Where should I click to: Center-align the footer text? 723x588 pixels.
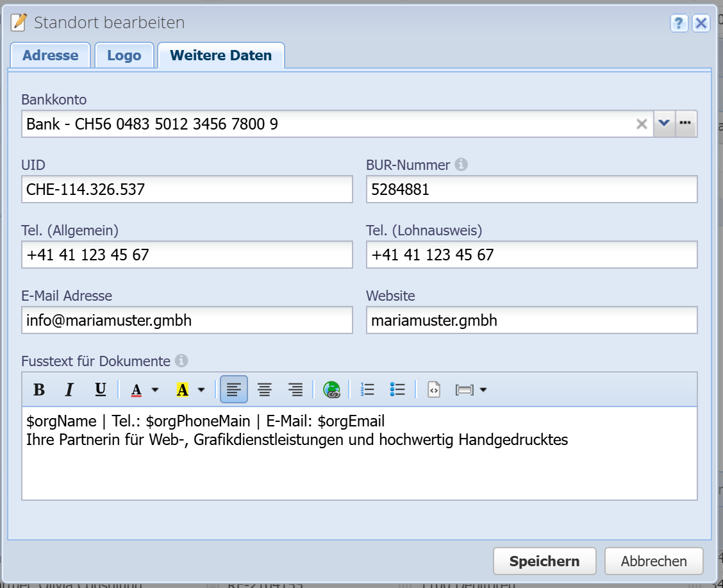pyautogui.click(x=265, y=389)
